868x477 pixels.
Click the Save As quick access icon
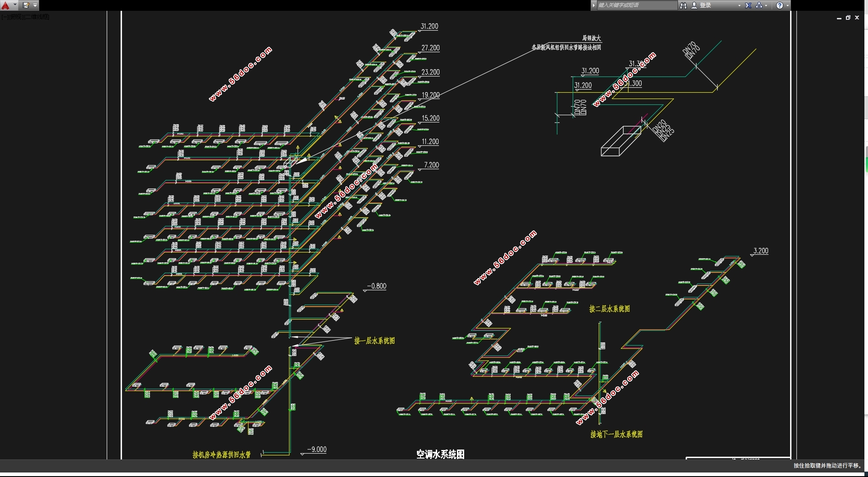click(x=26, y=5)
